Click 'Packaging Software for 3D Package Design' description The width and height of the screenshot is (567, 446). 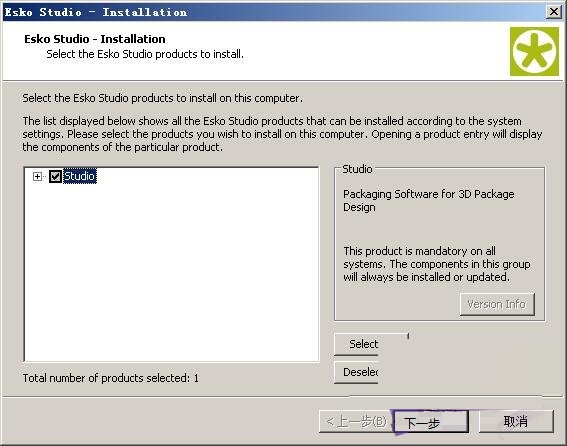(x=429, y=201)
